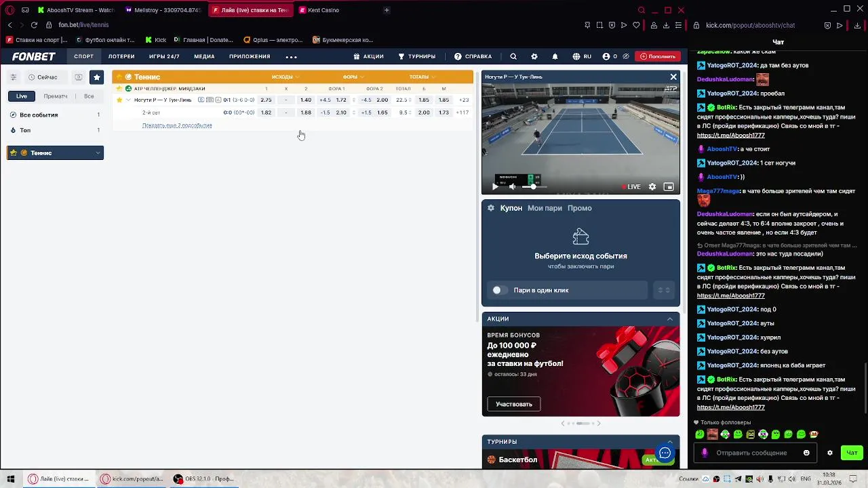Open +23 more markets for match
This screenshot has width=868, height=488.
click(x=464, y=100)
